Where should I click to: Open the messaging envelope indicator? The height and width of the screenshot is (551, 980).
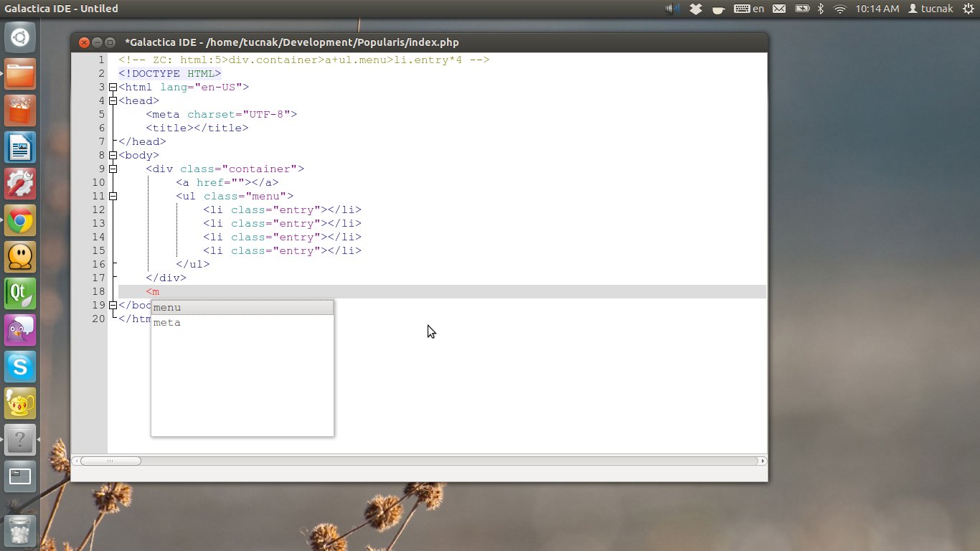[779, 9]
